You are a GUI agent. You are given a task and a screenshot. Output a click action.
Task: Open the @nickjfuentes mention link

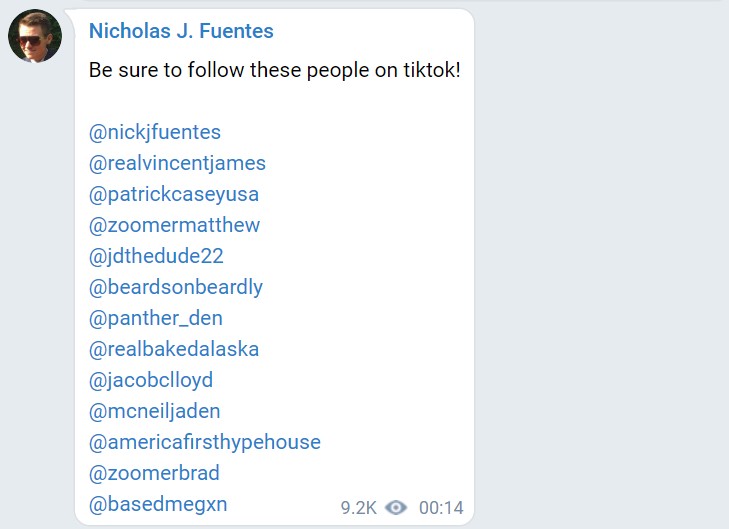pos(155,132)
